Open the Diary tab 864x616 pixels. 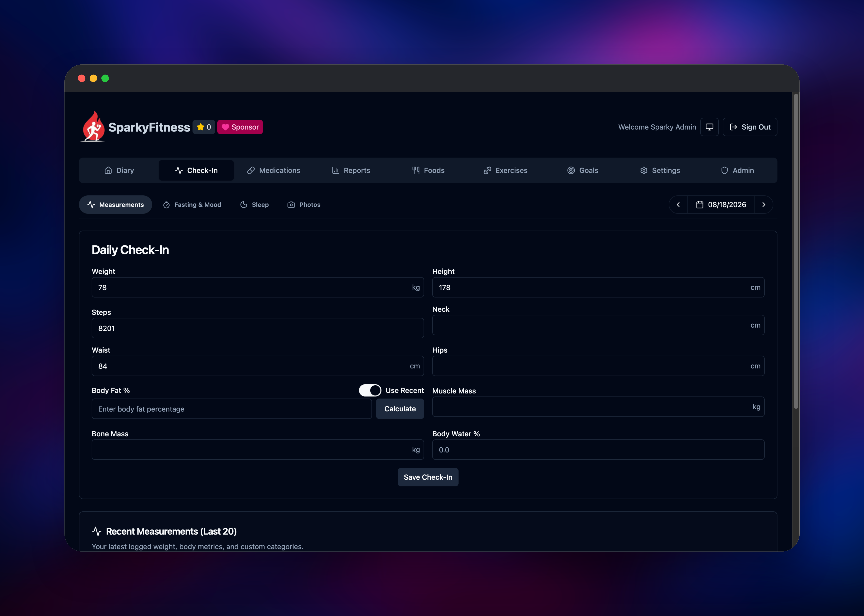coord(119,170)
